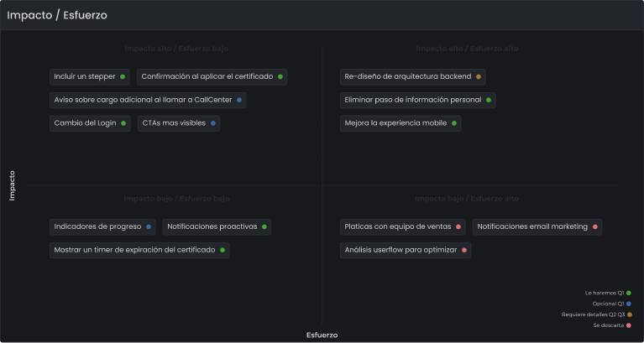Image resolution: width=644 pixels, height=343 pixels.
Task: Open 'Confirmación al aplicar el certificado' card
Action: pyautogui.click(x=212, y=76)
